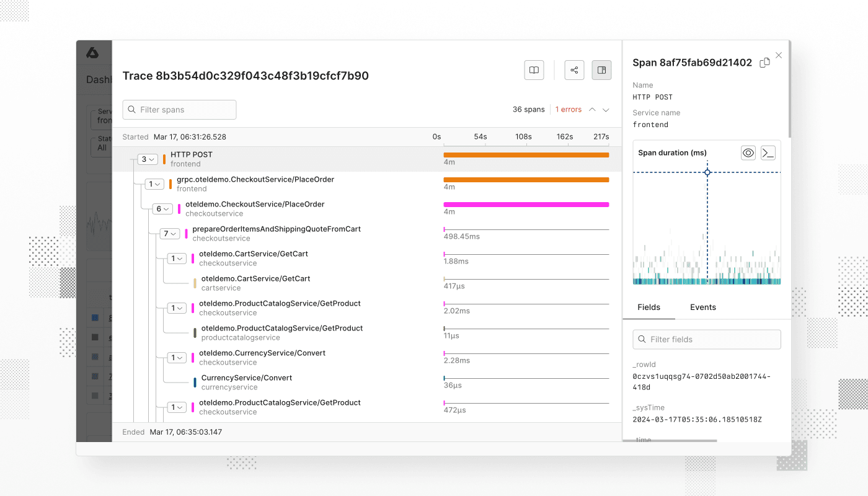Focus the Filter spans search box
Screen dimensions: 868x496
[x=179, y=110]
